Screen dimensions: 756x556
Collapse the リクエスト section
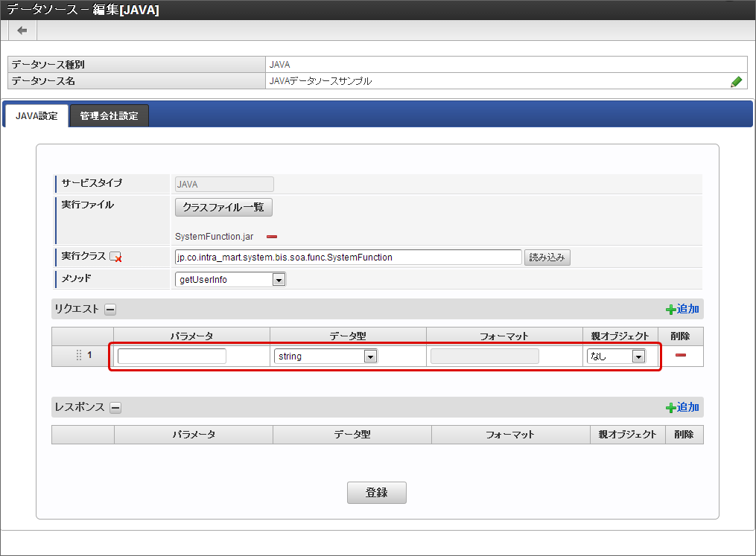point(110,310)
